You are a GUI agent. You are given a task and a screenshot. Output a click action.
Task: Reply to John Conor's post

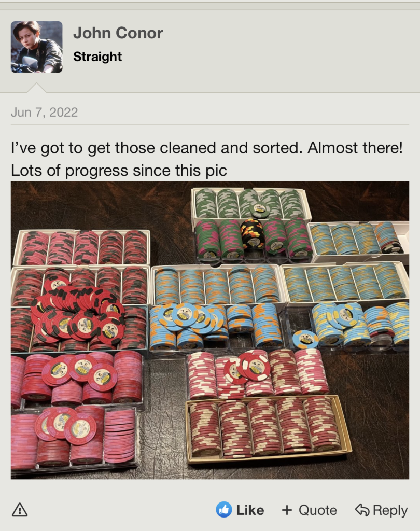click(x=382, y=510)
